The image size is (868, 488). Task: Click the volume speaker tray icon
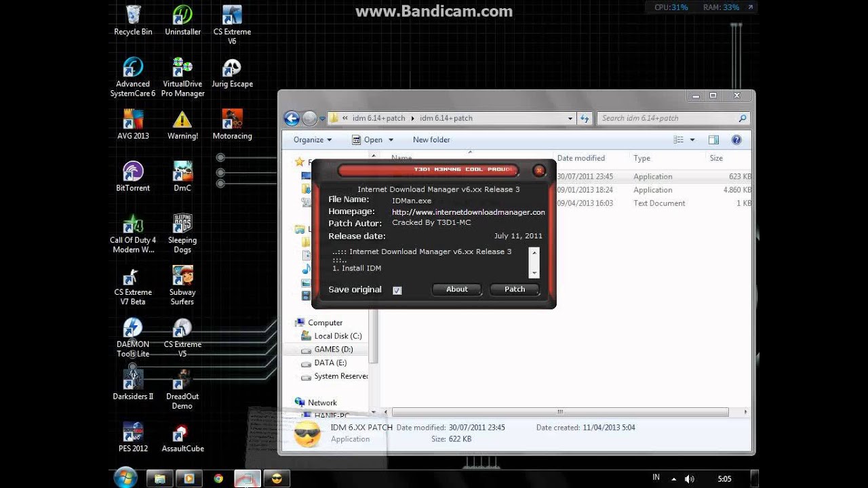pyautogui.click(x=689, y=479)
